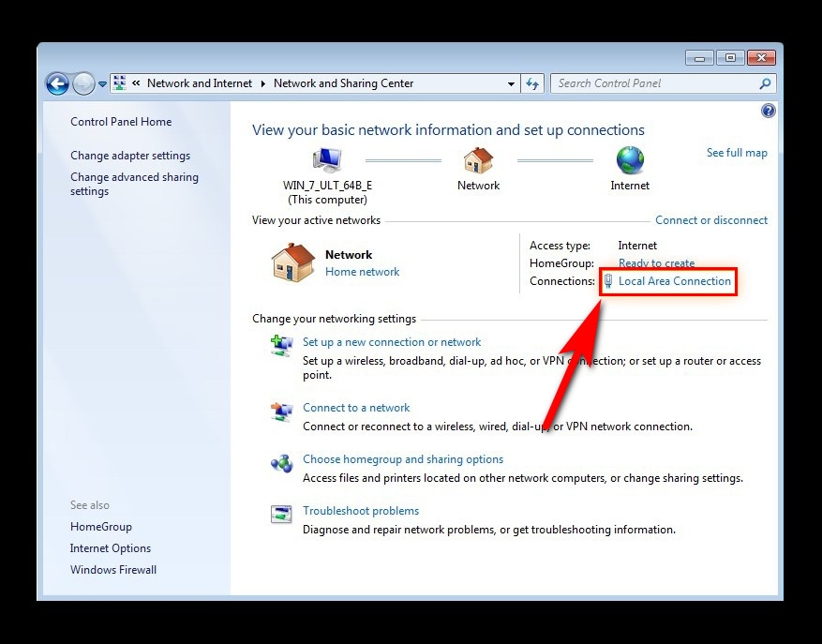
Task: Click the Refresh button in address bar
Action: (x=532, y=83)
